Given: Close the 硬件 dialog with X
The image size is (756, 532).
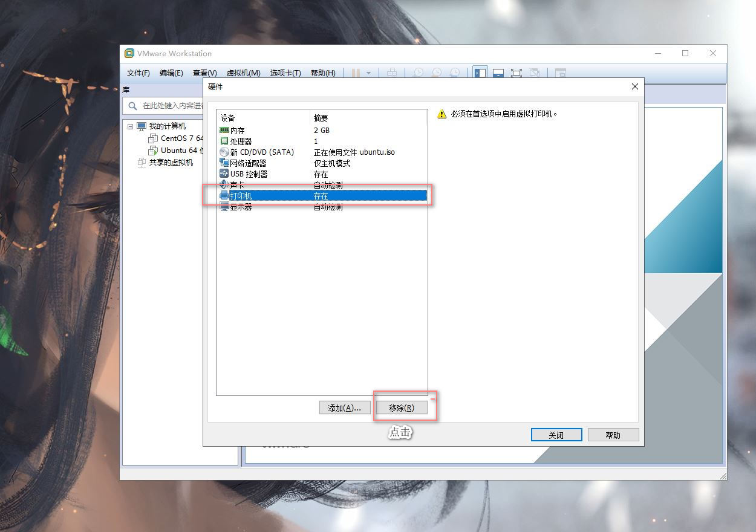Looking at the screenshot, I should click(634, 86).
